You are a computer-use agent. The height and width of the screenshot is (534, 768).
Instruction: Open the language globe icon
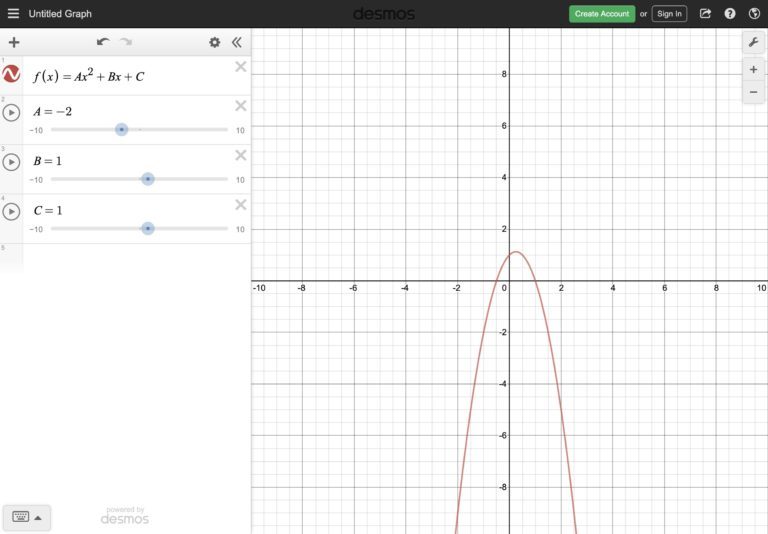[x=754, y=14]
